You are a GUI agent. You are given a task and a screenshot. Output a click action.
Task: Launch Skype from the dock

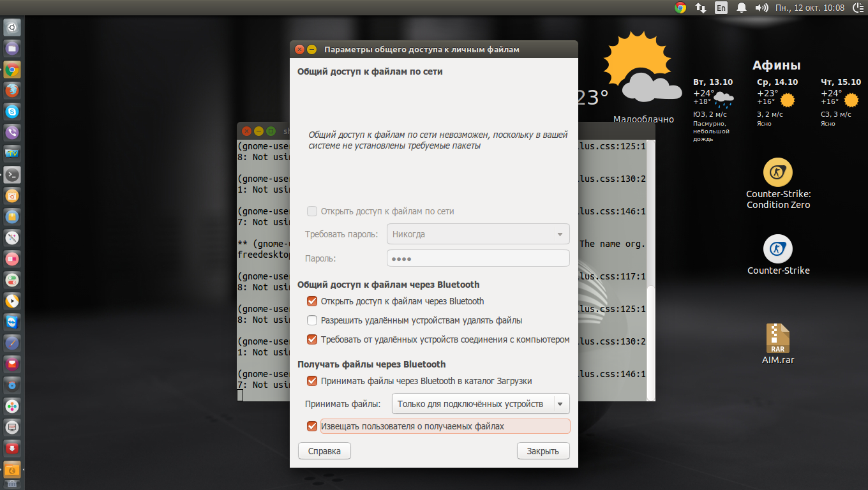[x=12, y=112]
